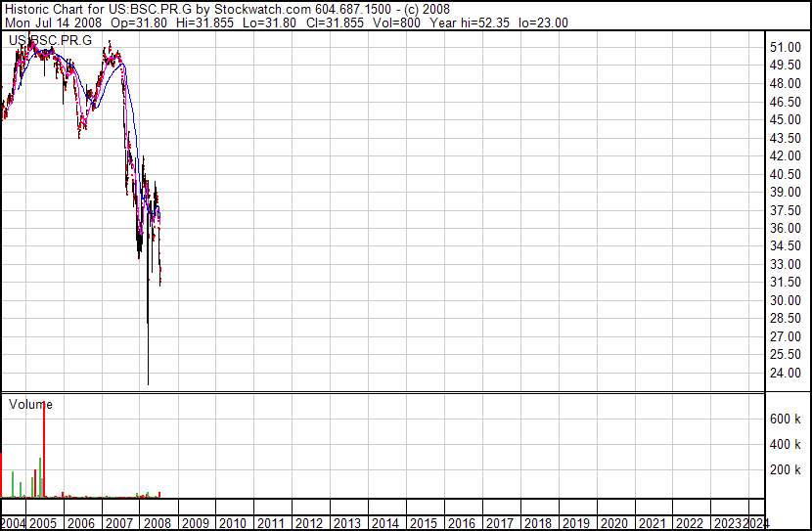The width and height of the screenshot is (812, 531).
Task: Click the 46.50 price axis label
Action: (786, 102)
